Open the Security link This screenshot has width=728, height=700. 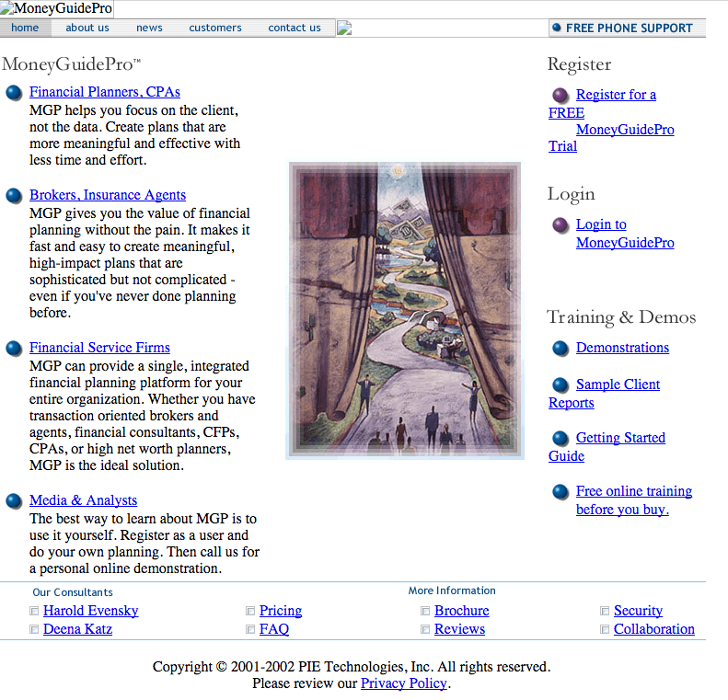click(639, 611)
